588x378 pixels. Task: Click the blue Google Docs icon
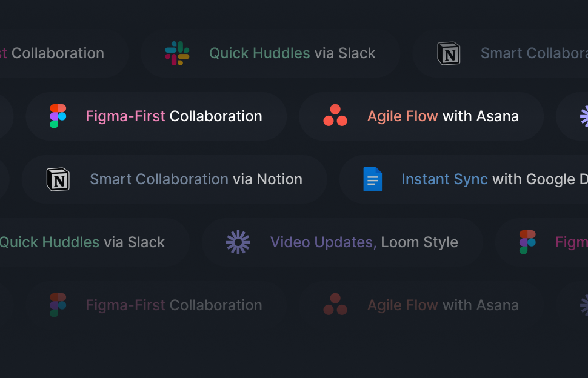click(x=372, y=179)
